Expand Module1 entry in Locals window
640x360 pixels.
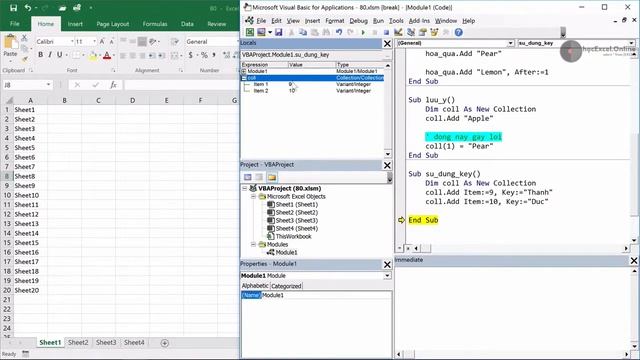click(244, 71)
